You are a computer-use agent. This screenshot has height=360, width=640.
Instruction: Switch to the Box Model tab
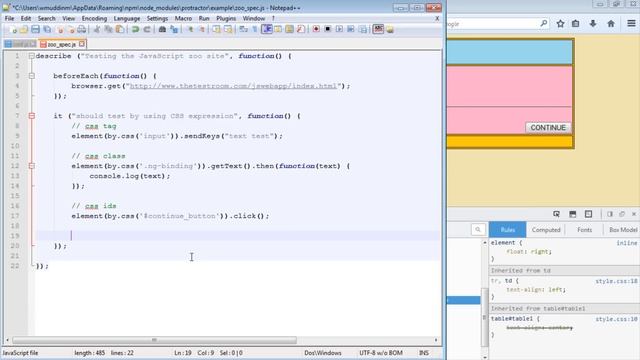[x=622, y=230]
